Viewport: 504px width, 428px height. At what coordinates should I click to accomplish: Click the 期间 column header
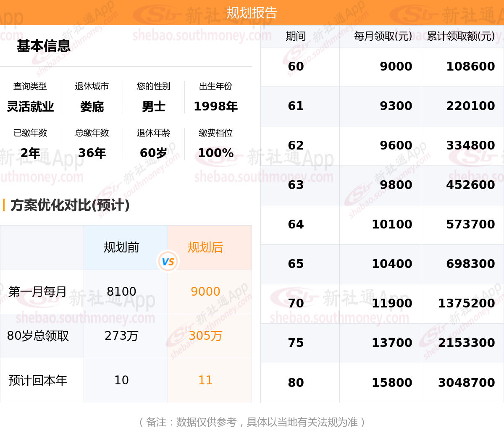pyautogui.click(x=296, y=36)
